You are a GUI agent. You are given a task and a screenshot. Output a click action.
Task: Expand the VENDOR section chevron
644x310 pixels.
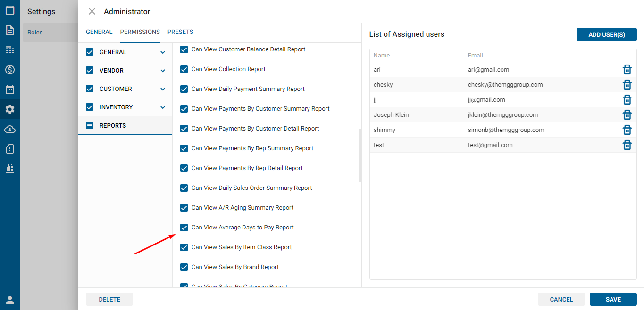pyautogui.click(x=163, y=71)
